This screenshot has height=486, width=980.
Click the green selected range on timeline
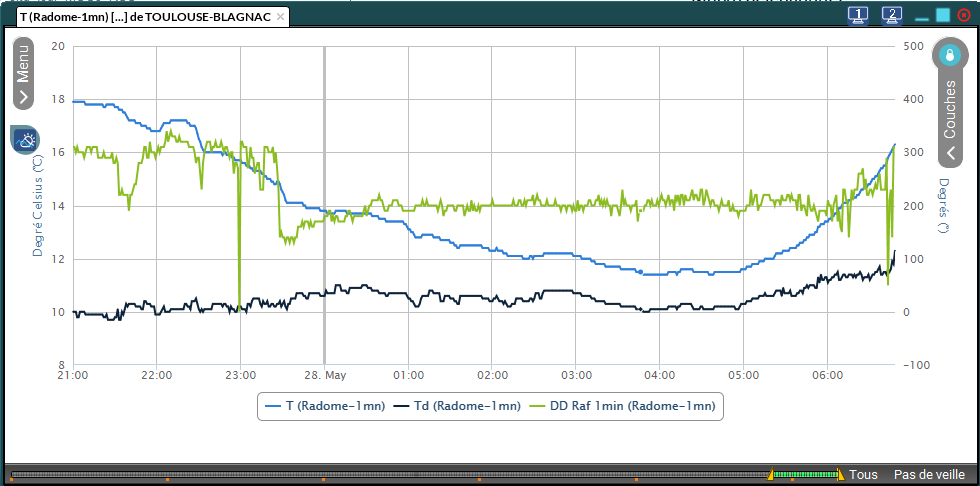point(805,474)
